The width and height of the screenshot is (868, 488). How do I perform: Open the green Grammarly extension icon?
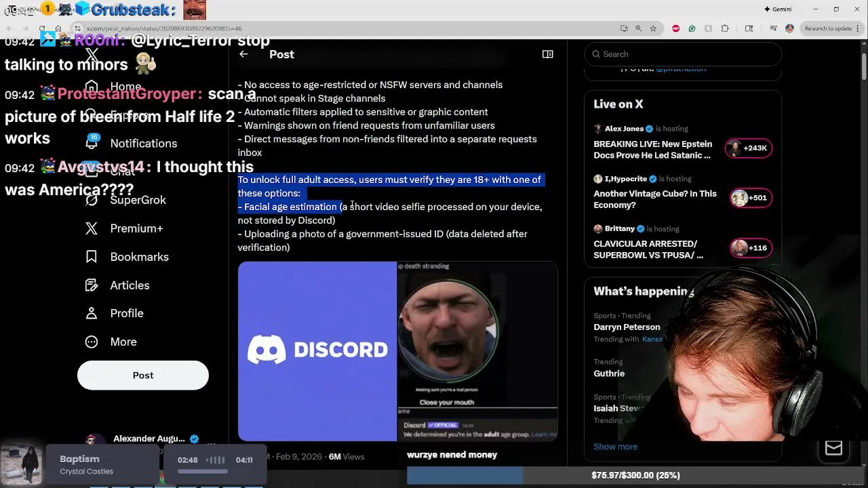tap(692, 28)
